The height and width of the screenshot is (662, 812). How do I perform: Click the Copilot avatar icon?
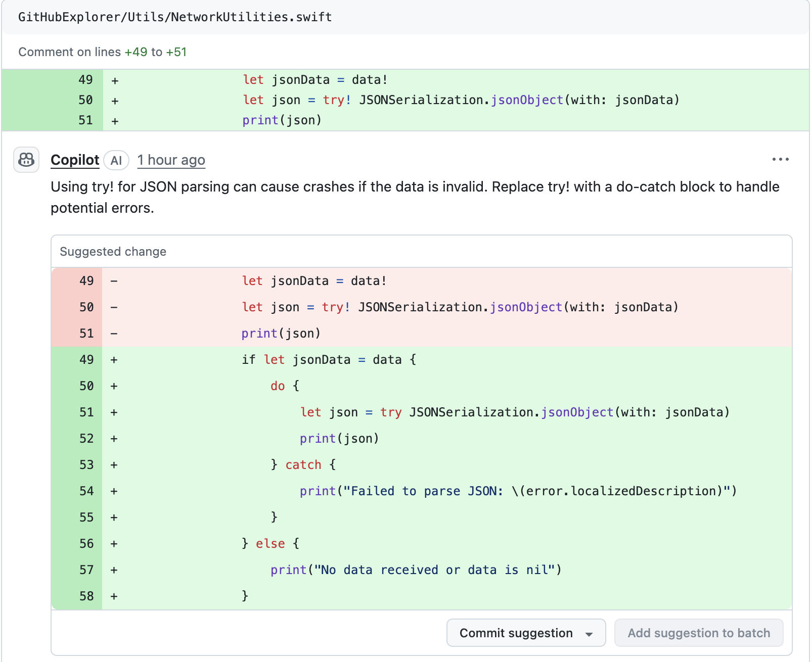coord(26,160)
